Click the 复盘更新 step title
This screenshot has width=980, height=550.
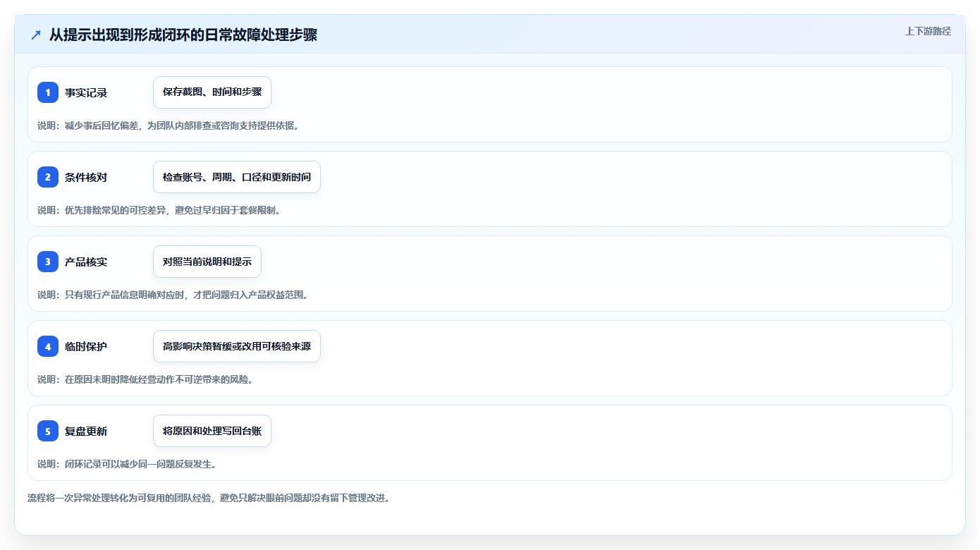click(x=86, y=431)
